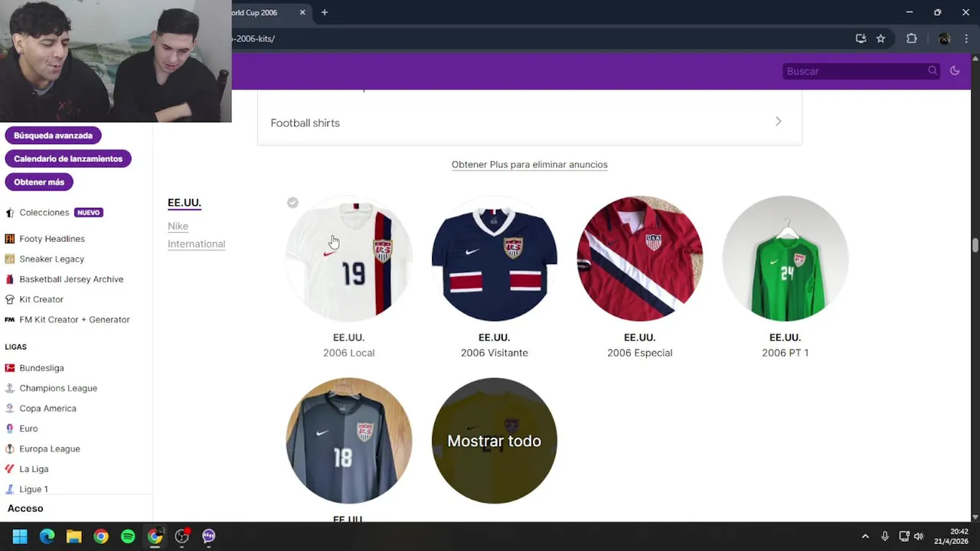Open FM Kit Creator + Generator link
Viewport: 980px width, 551px height.
point(74,319)
